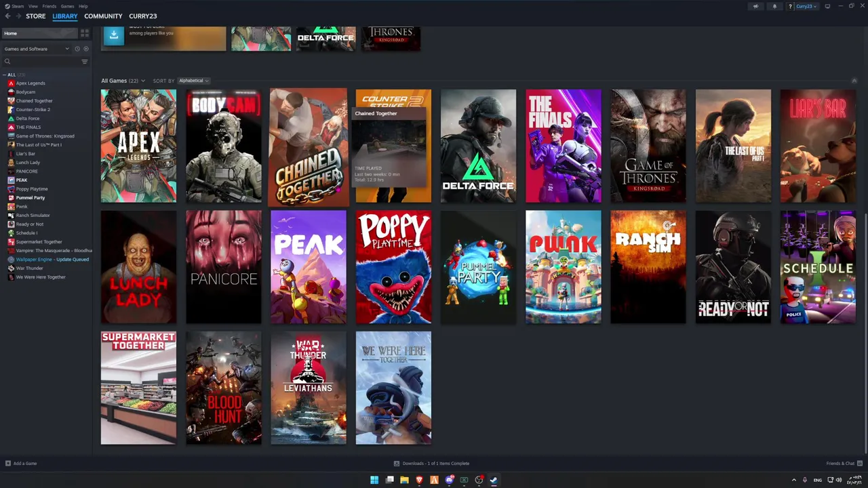The image size is (868, 488).
Task: Click the Steam taskbar icon
Action: (494, 480)
